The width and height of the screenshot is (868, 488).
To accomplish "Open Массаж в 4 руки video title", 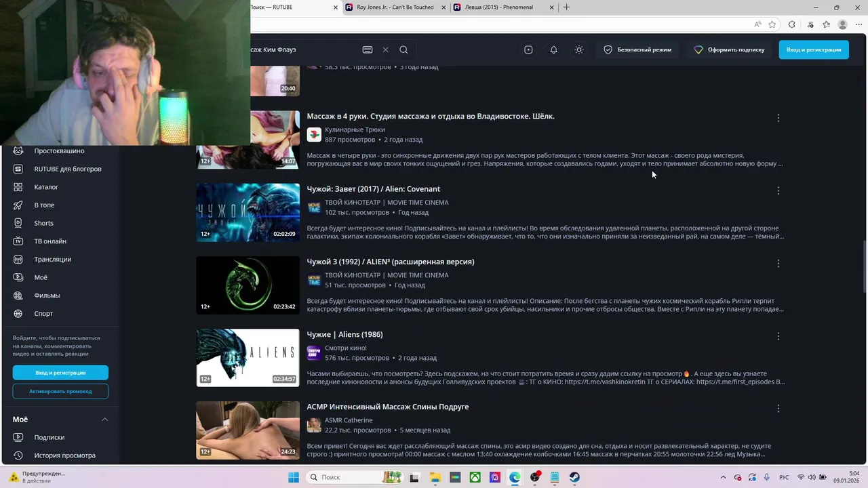I will [431, 116].
